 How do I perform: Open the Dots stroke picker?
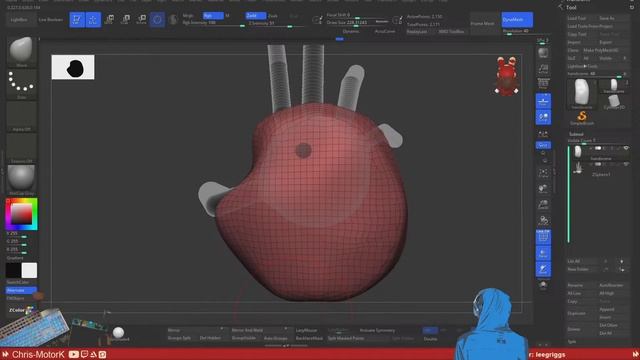coord(21,84)
